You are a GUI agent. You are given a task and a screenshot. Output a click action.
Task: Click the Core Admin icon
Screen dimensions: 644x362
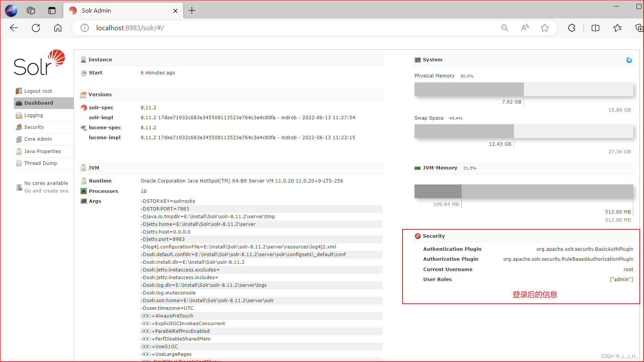tap(19, 139)
